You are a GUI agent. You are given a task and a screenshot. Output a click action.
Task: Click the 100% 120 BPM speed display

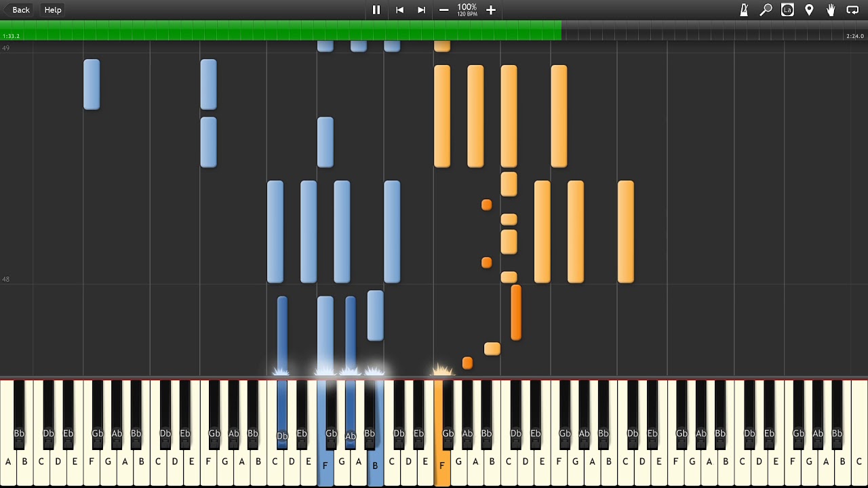click(467, 9)
